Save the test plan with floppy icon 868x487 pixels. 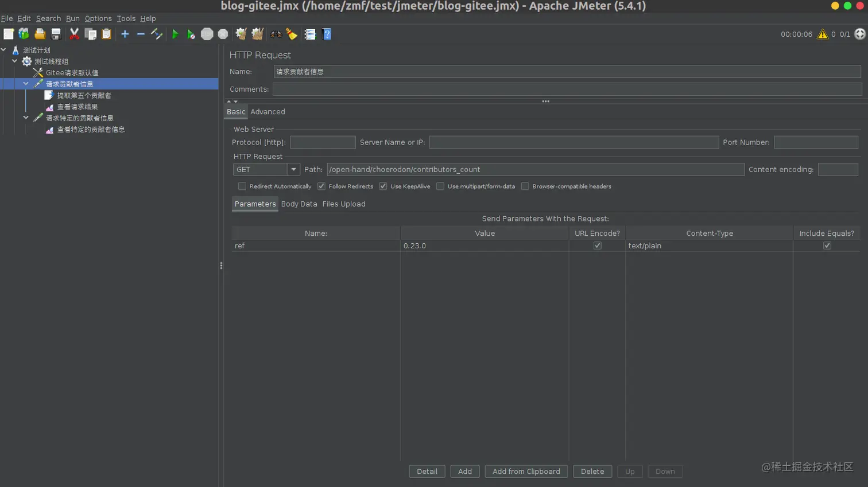point(56,34)
